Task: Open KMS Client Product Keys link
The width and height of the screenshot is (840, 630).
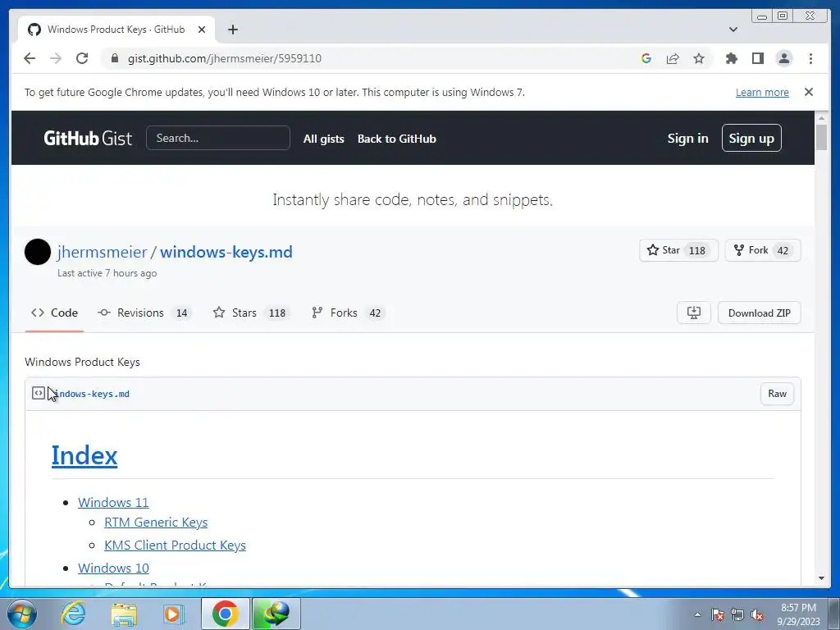Action: 175,546
